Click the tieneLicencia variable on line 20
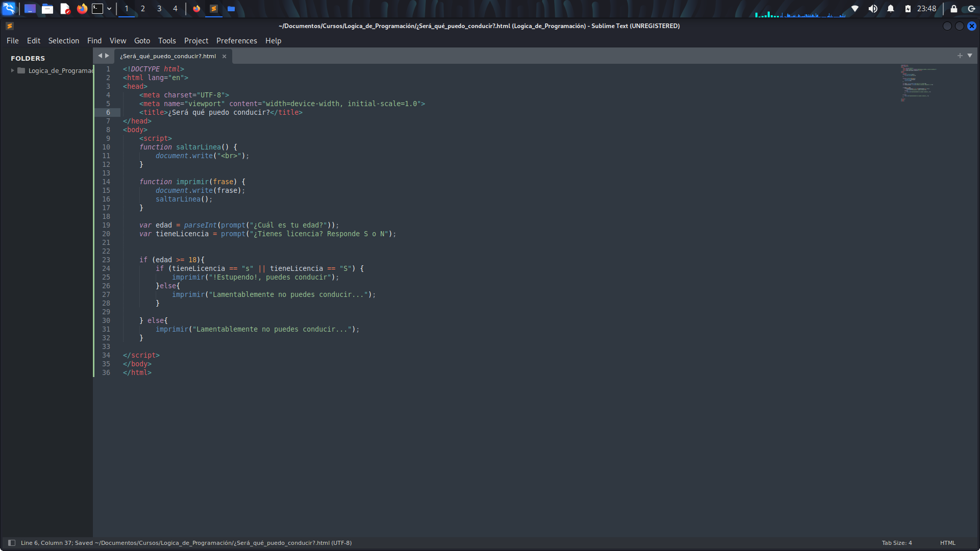This screenshot has width=980, height=551. pos(182,234)
